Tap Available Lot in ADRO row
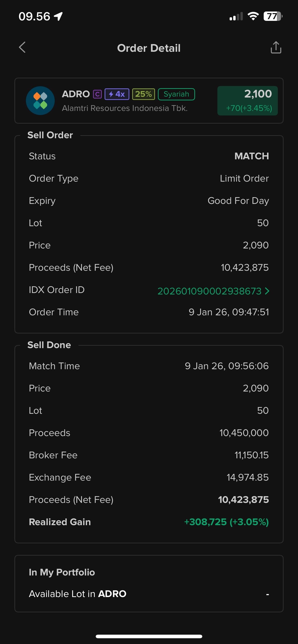The image size is (298, 644). [x=149, y=594]
